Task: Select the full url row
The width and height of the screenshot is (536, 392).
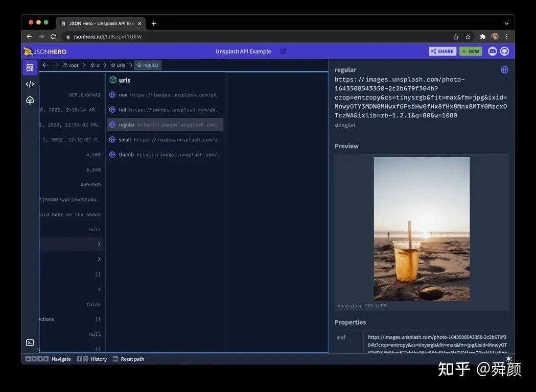Action: click(x=165, y=110)
